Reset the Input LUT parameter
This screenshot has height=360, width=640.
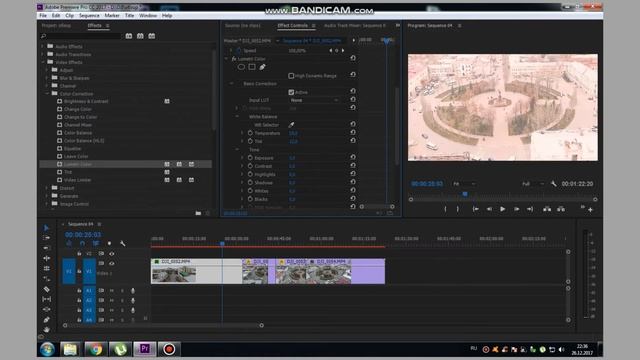pyautogui.click(x=353, y=100)
